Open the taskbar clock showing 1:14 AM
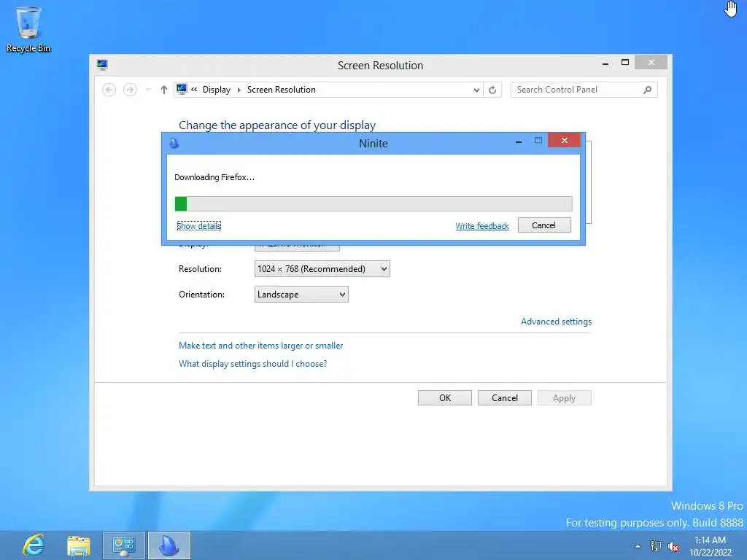Screen dimensions: 747x560 click(710, 546)
